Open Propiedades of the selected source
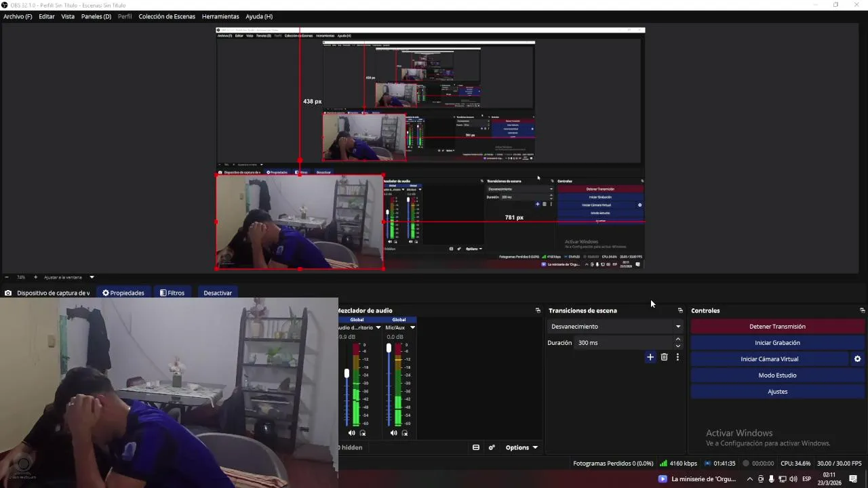The width and height of the screenshot is (868, 488). pyautogui.click(x=123, y=293)
